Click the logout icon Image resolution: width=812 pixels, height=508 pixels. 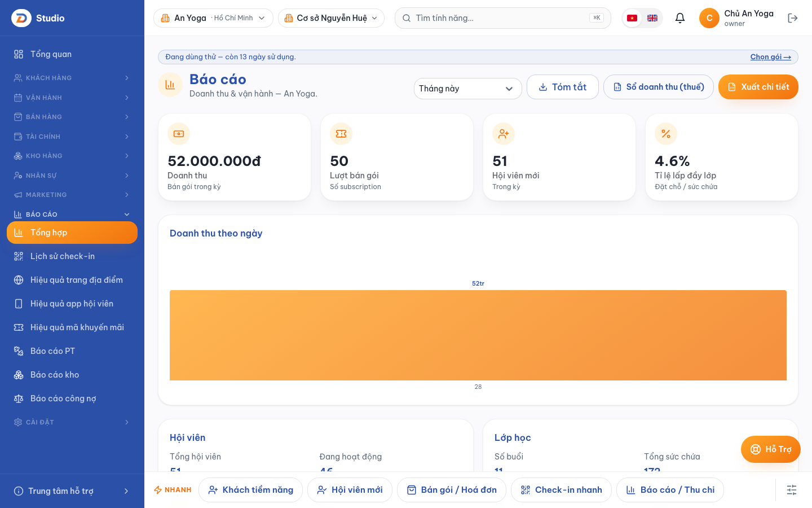coord(792,18)
